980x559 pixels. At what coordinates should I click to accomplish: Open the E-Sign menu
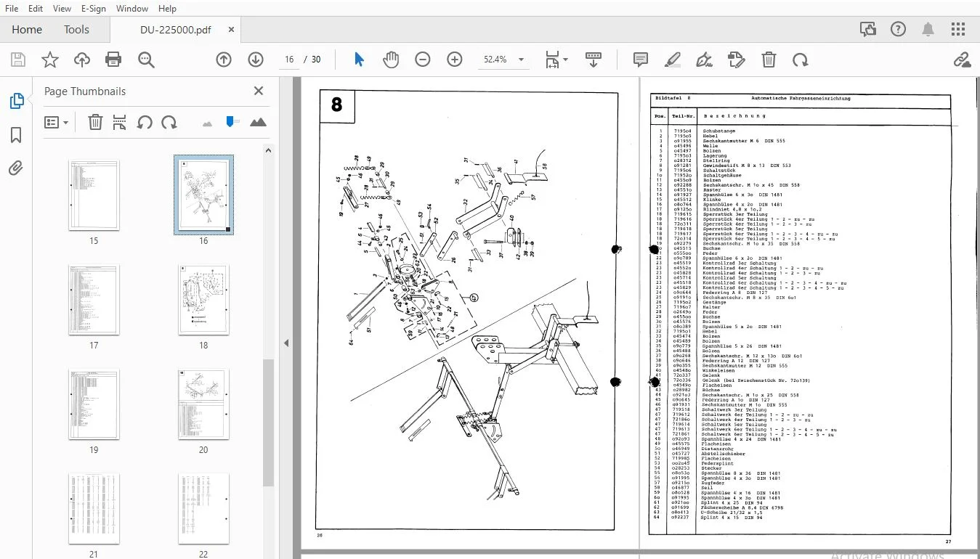tap(94, 9)
